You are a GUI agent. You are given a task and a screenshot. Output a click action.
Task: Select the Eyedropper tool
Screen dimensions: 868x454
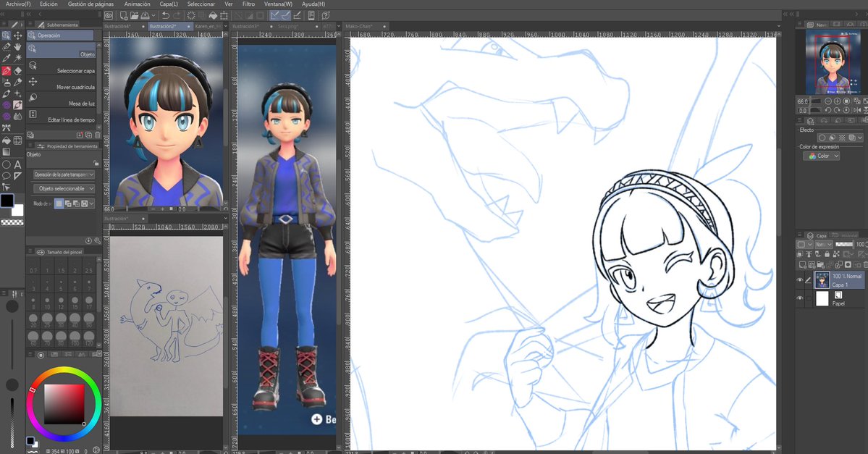coord(6,58)
